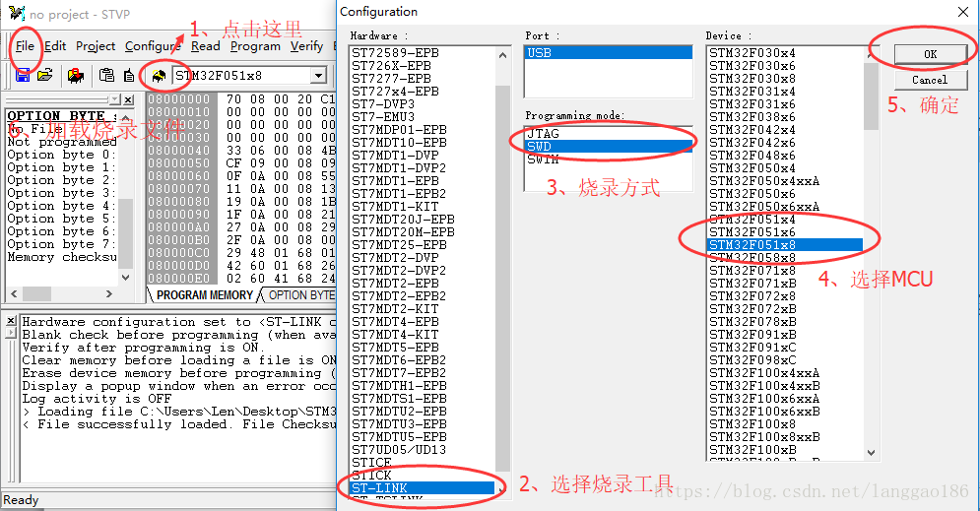
Task: Click option byte panel scroll down arrow
Action: click(126, 277)
